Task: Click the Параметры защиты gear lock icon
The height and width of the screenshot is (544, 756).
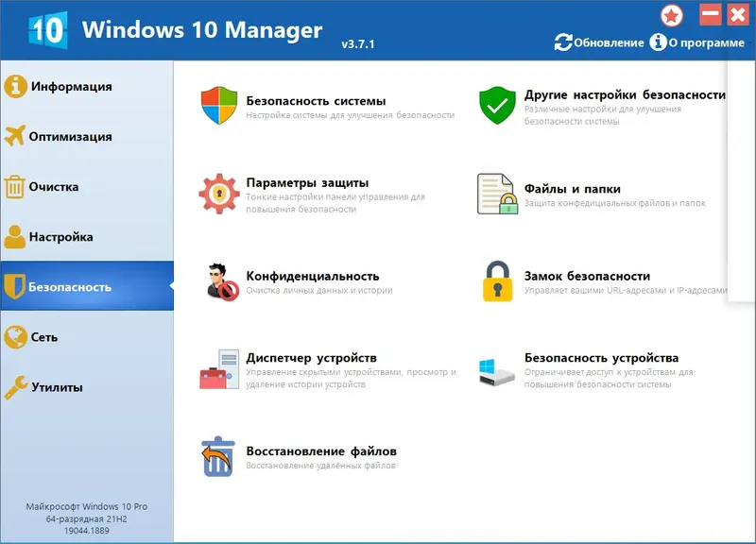Action: (x=219, y=194)
